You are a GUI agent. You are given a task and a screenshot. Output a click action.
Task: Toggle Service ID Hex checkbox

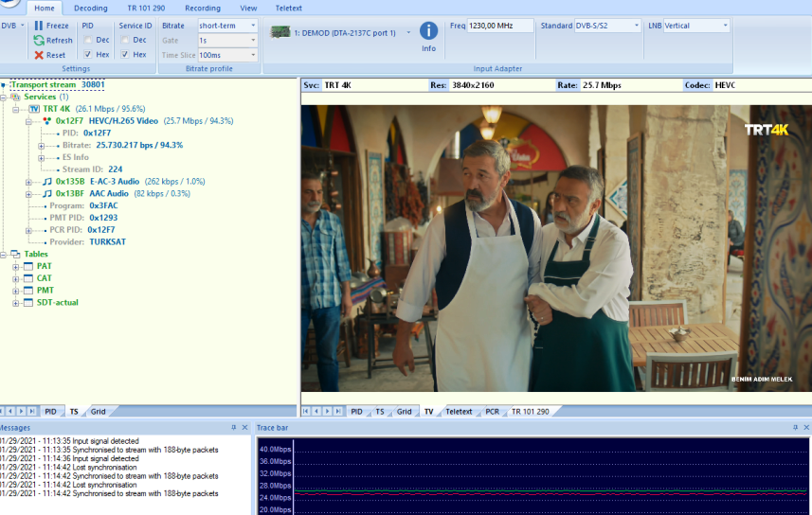point(125,54)
